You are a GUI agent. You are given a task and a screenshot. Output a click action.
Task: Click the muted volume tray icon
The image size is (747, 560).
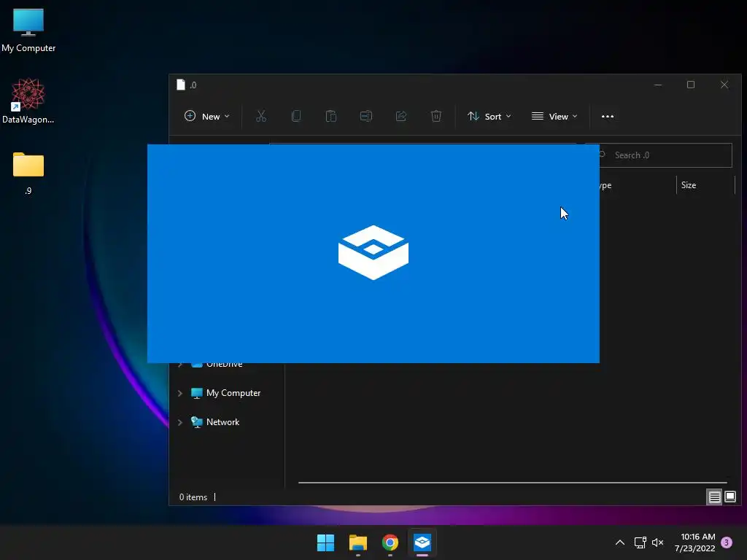click(658, 542)
